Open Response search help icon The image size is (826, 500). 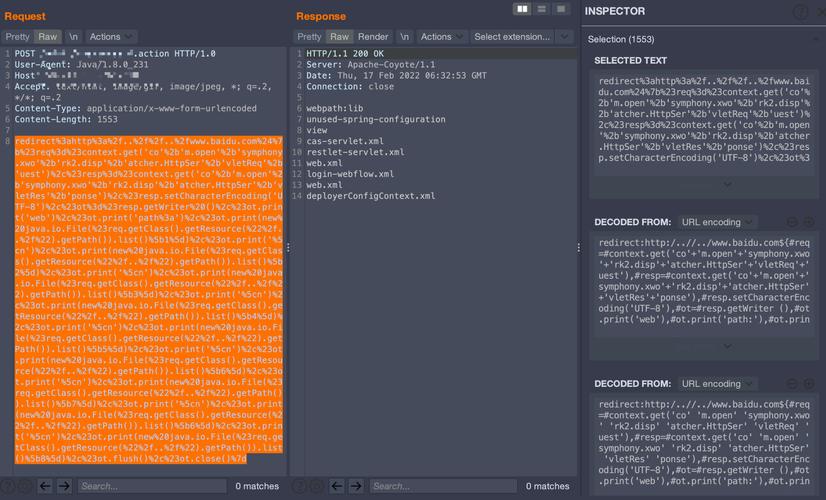299,486
